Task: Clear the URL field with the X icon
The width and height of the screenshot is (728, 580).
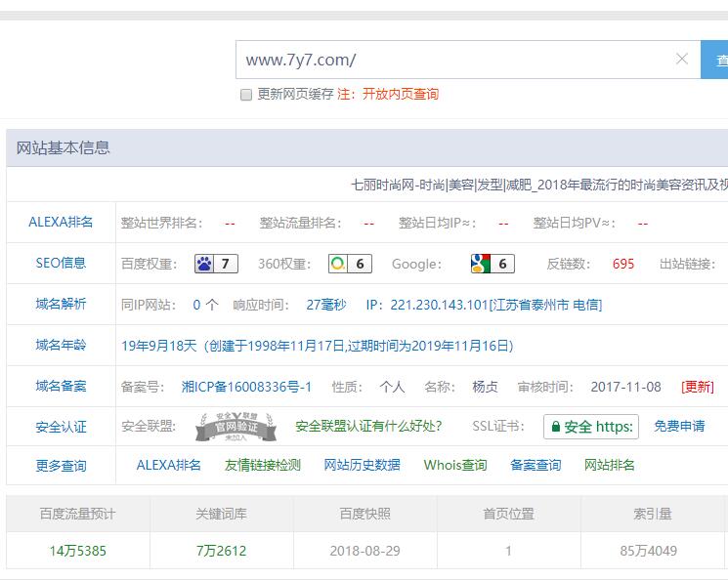Action: tap(681, 59)
